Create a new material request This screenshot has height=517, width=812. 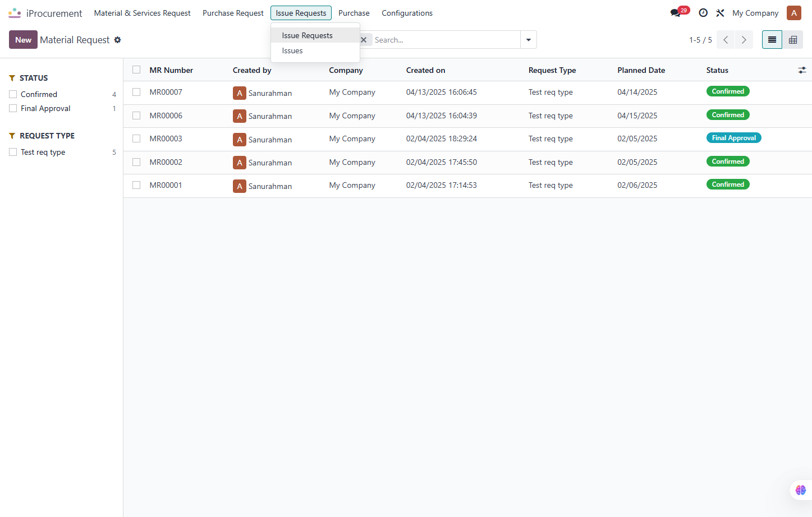[x=23, y=40]
